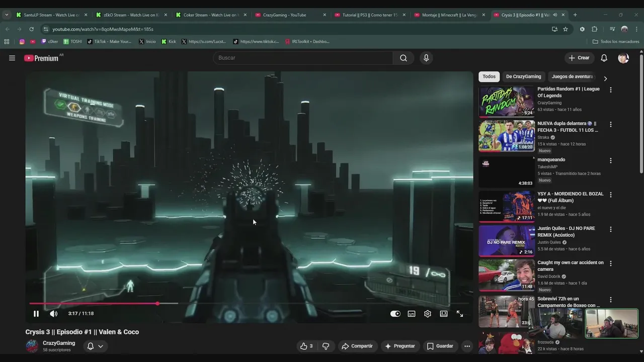This screenshot has width=644, height=362.
Task: Enter full screen mode
Action: 460,314
